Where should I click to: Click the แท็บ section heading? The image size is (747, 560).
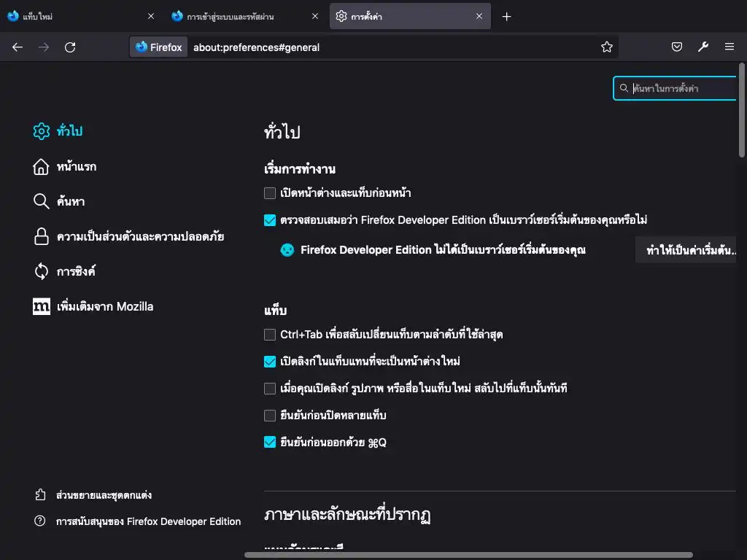coord(275,311)
